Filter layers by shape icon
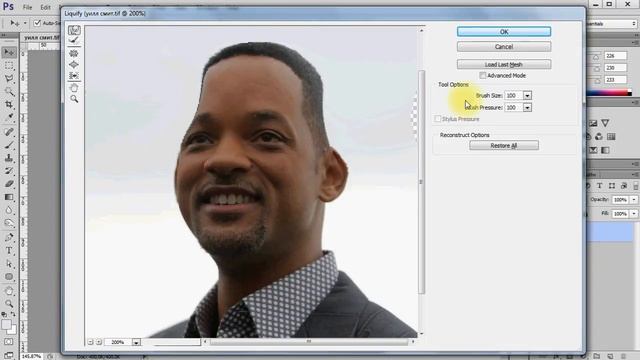Screen dimensions: 640x360 click(x=611, y=186)
